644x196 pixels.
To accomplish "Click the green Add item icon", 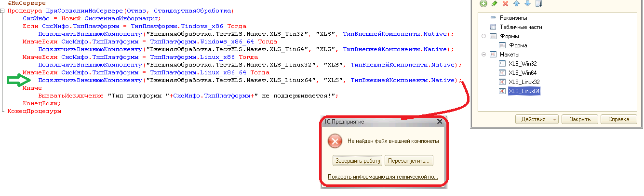I will click(483, 4).
